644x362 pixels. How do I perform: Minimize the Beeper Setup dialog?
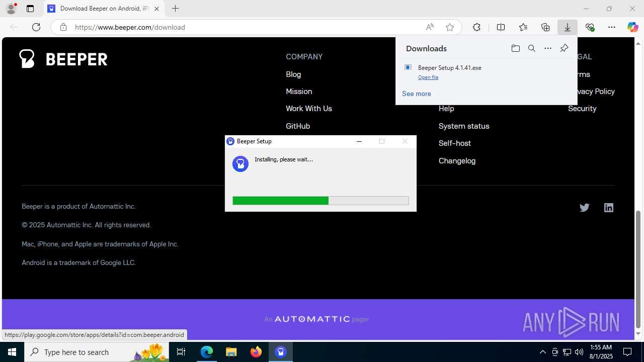359,141
